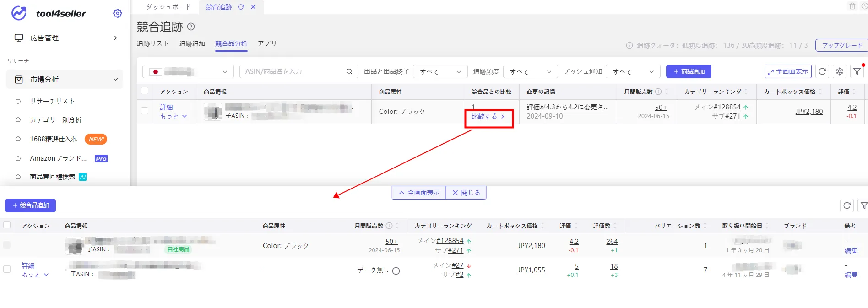The image size is (868, 308).
Task: Click the 商品追加 button
Action: tap(689, 71)
